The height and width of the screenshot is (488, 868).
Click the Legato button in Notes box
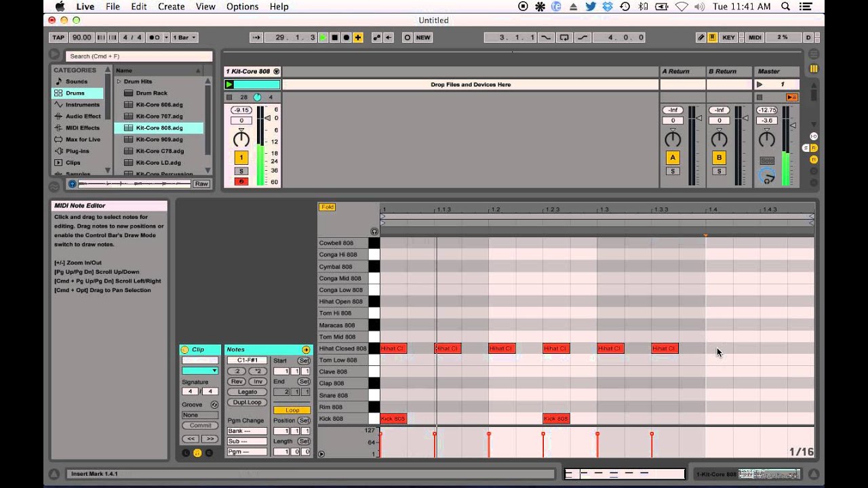click(248, 392)
